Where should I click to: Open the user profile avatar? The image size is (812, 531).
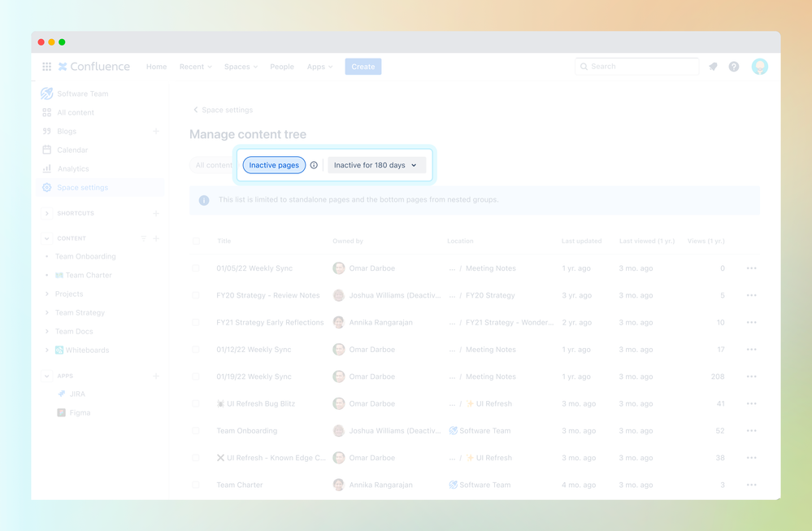pyautogui.click(x=760, y=67)
